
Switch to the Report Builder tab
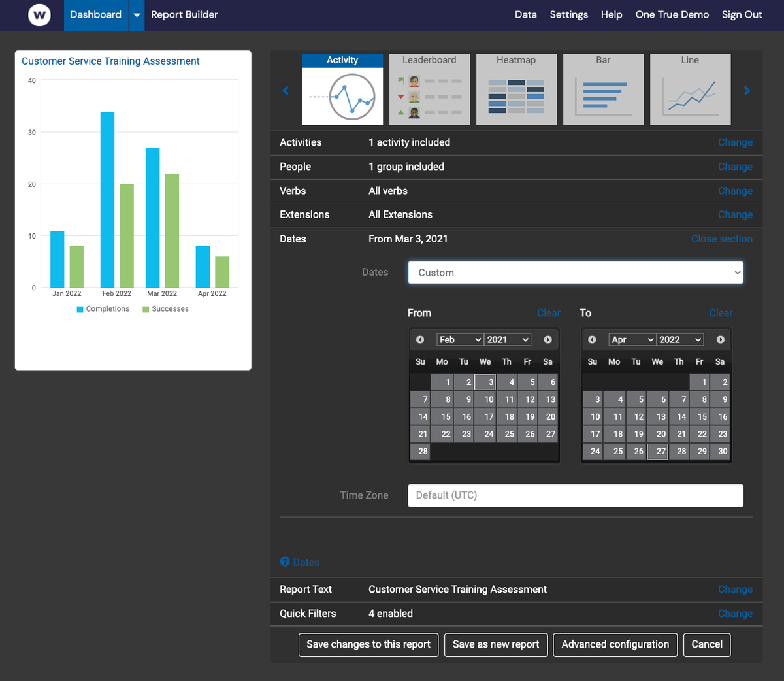coord(184,14)
